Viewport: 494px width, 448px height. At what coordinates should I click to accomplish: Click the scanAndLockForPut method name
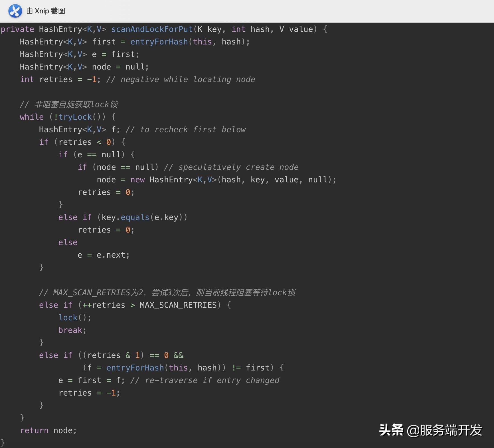coord(152,29)
